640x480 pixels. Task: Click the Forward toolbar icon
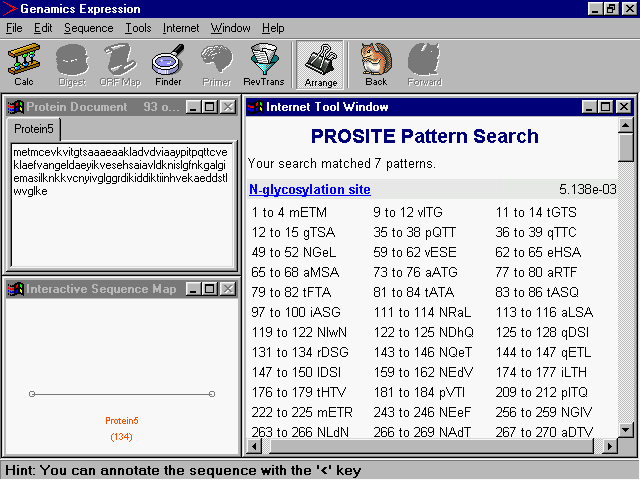(424, 64)
